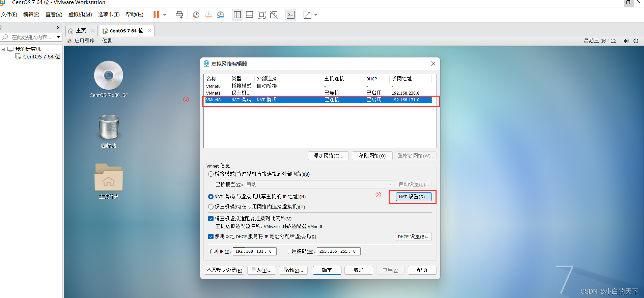Open the snapshot manager icon

(x=221, y=15)
